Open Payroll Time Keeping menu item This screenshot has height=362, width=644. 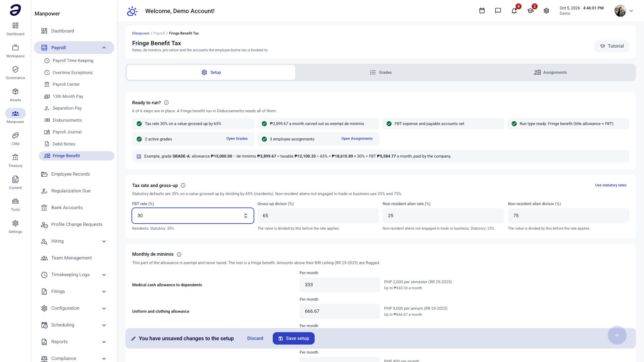pyautogui.click(x=76, y=61)
